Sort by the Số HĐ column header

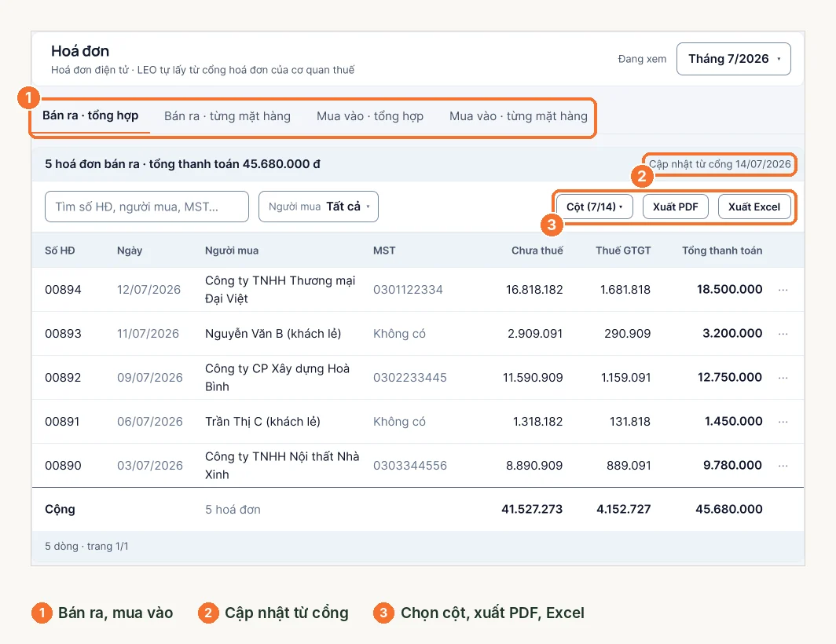point(60,251)
